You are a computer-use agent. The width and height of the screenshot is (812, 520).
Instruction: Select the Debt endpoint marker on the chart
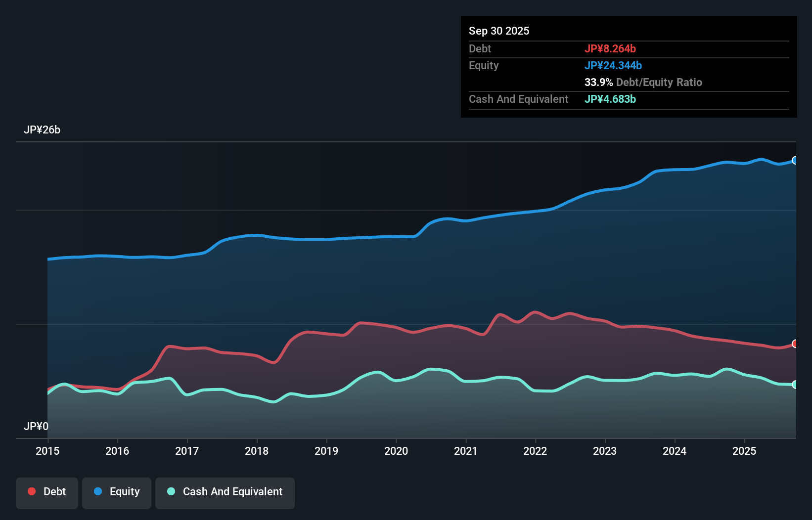pyautogui.click(x=795, y=343)
